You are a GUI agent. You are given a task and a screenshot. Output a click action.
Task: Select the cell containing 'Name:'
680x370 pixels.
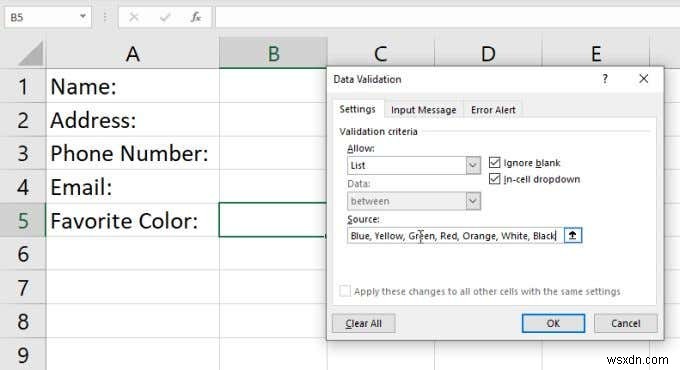click(x=133, y=86)
